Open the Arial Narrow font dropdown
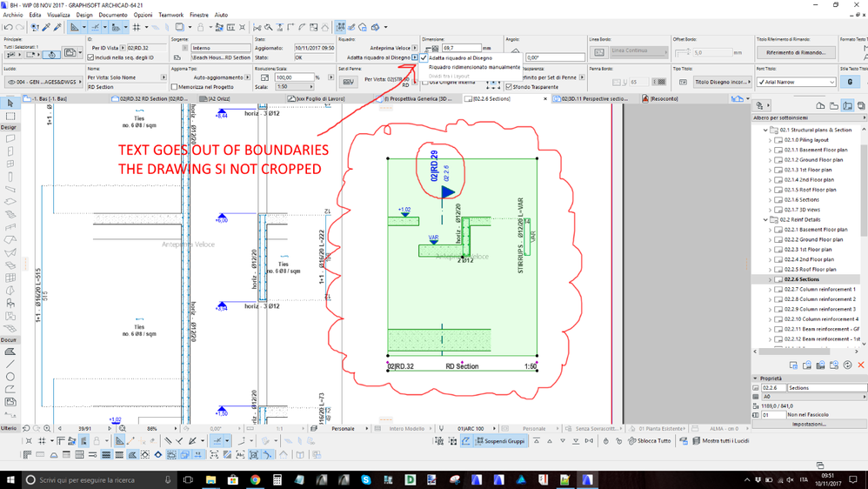868x489 pixels. (x=797, y=82)
